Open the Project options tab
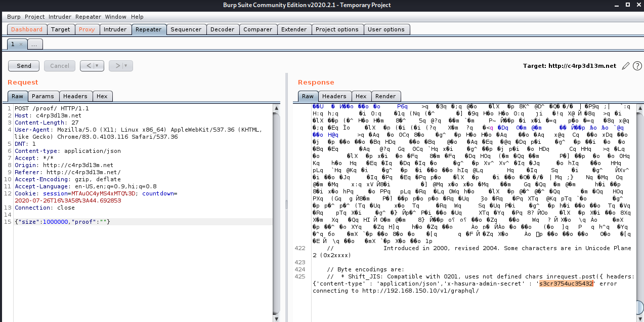This screenshot has height=322, width=644. (337, 29)
